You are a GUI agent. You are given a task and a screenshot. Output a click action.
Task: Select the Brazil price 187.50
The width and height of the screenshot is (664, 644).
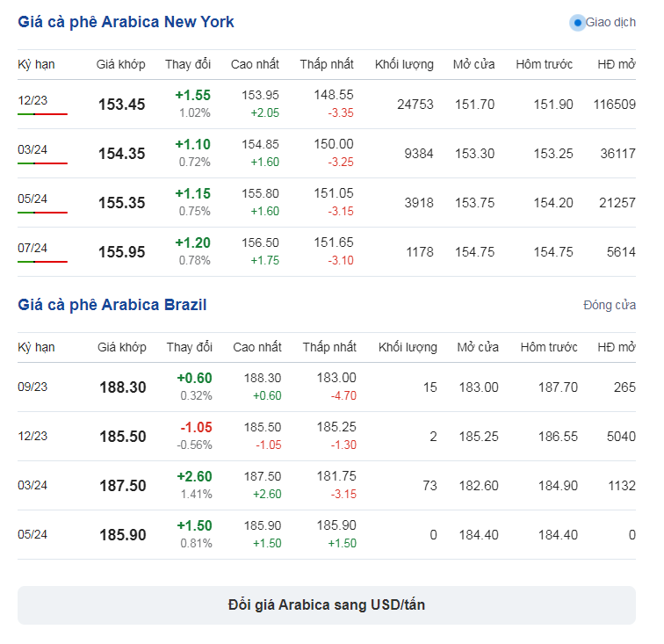click(123, 486)
